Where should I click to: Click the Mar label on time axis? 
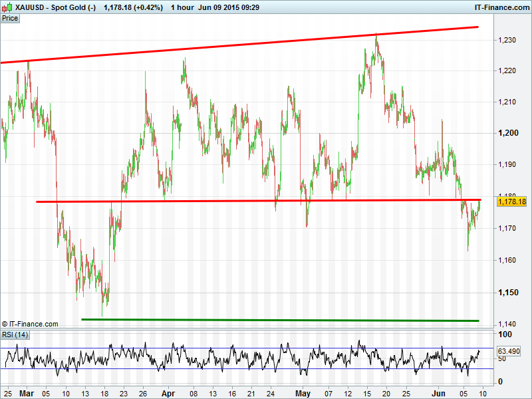(x=27, y=393)
